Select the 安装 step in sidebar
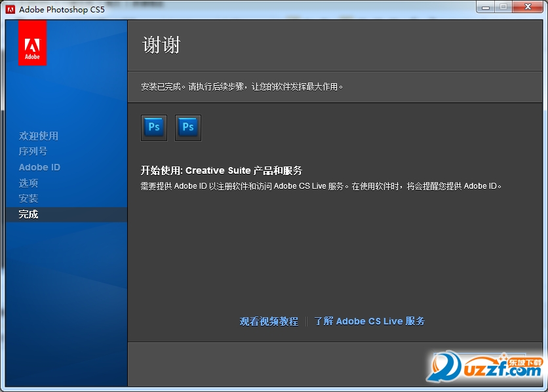The width and height of the screenshot is (548, 392). coord(28,199)
